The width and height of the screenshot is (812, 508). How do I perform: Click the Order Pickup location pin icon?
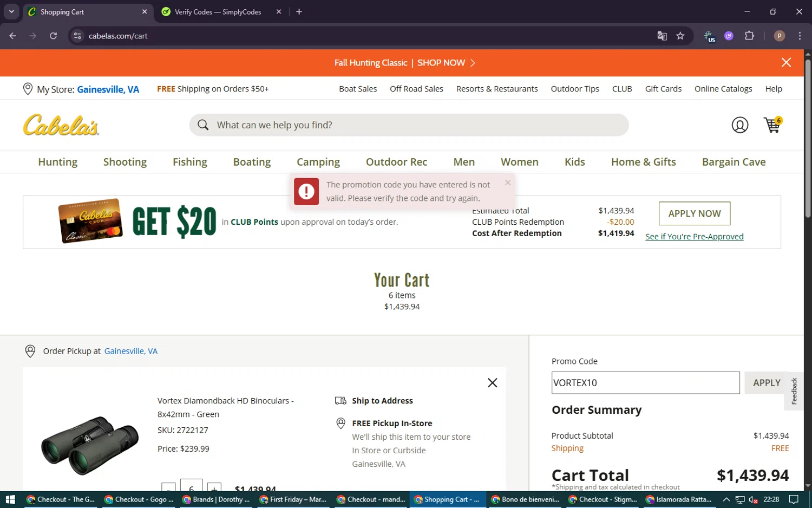30,351
